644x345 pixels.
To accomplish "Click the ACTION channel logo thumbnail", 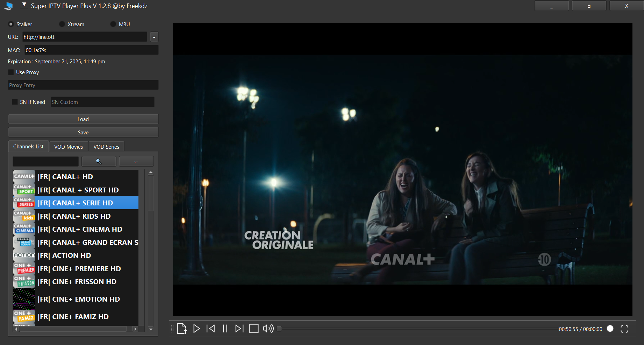I will click(x=24, y=255).
